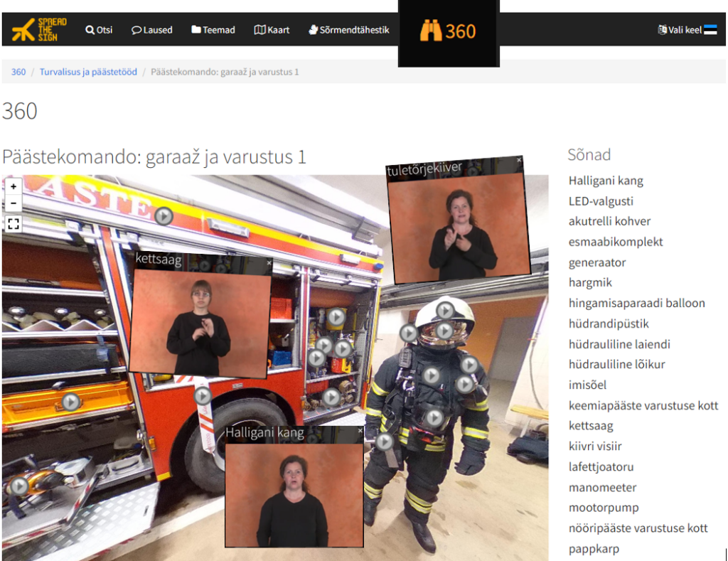Close the kettsaag video popup
This screenshot has height=561, width=728.
[x=269, y=262]
